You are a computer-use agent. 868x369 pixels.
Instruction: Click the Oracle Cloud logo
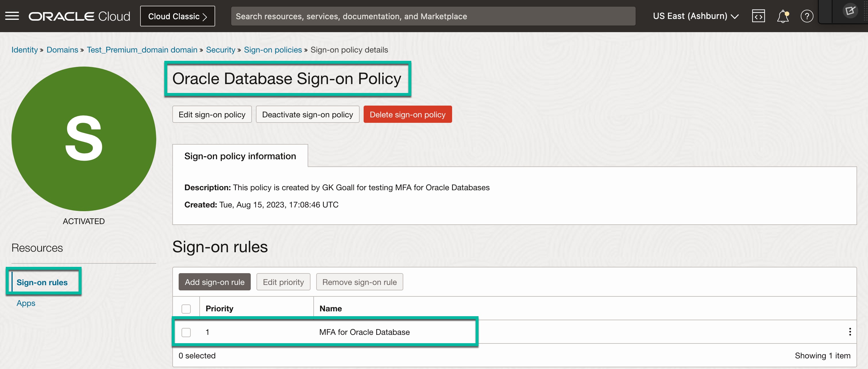(x=79, y=16)
